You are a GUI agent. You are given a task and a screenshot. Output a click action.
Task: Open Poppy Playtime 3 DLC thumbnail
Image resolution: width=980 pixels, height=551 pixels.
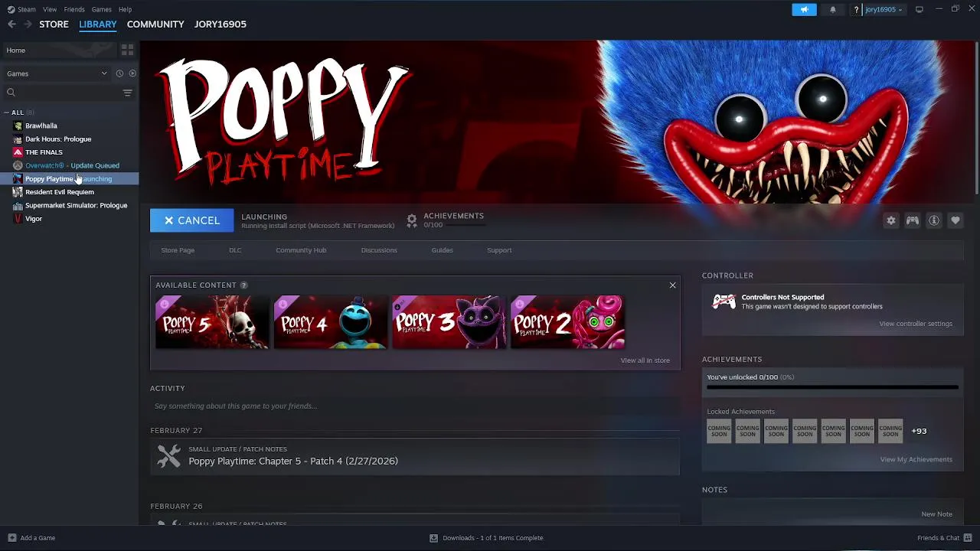449,323
